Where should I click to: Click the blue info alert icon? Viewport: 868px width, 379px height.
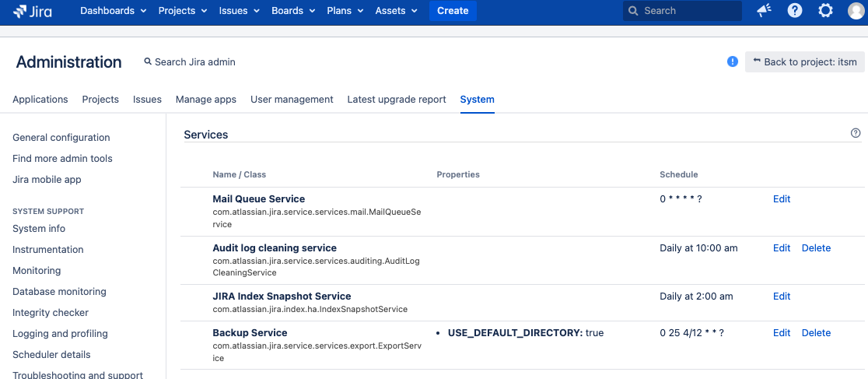pyautogui.click(x=733, y=61)
